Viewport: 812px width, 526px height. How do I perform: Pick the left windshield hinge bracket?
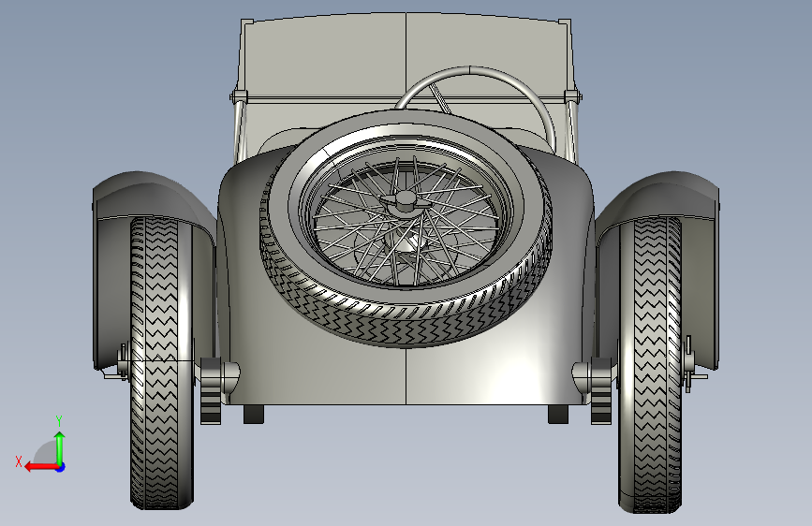tap(239, 96)
